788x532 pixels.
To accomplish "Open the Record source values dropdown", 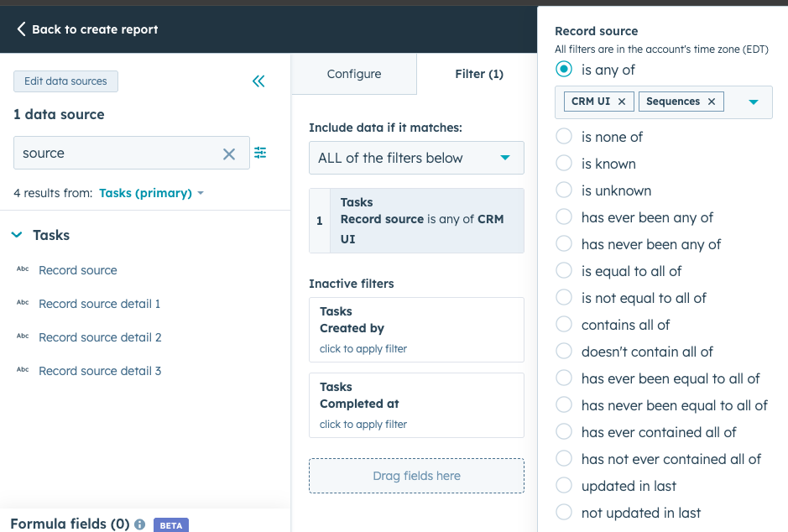I will pyautogui.click(x=753, y=101).
